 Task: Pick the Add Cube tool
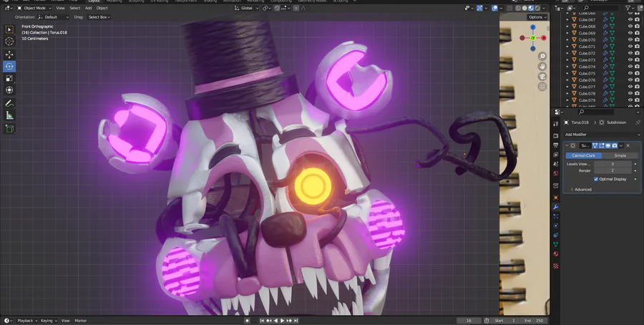[9, 129]
